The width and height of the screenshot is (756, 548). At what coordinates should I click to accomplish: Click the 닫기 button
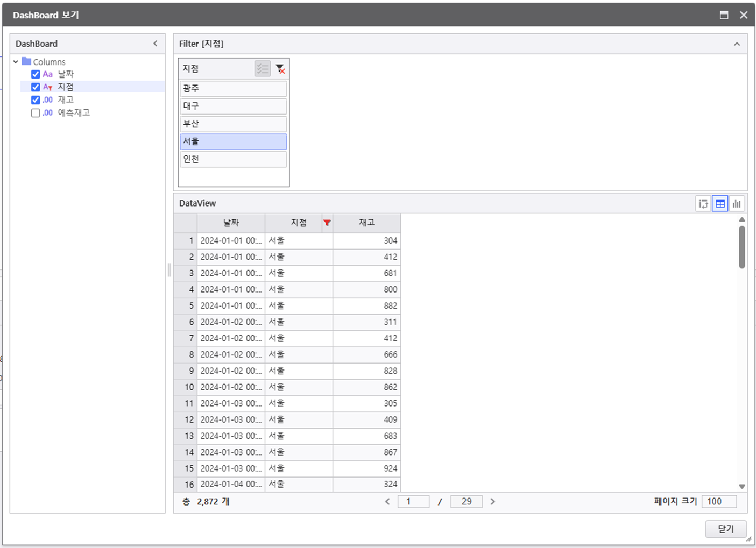(x=725, y=529)
